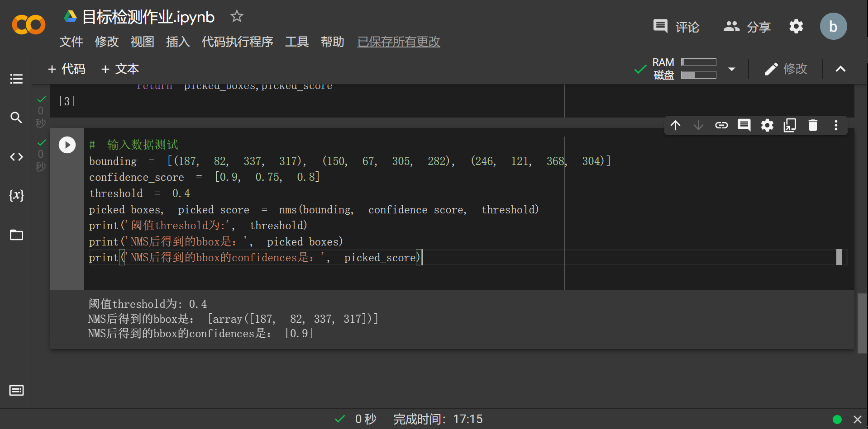Image resolution: width=868 pixels, height=429 pixels.
Task: Add a comment to the cell
Action: pyautogui.click(x=744, y=125)
